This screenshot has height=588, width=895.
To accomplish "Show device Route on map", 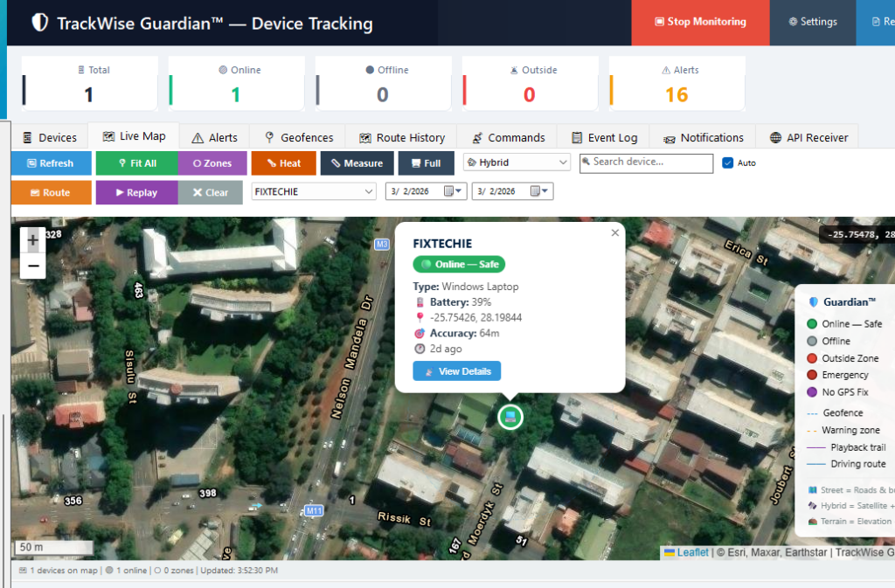I will pos(51,192).
